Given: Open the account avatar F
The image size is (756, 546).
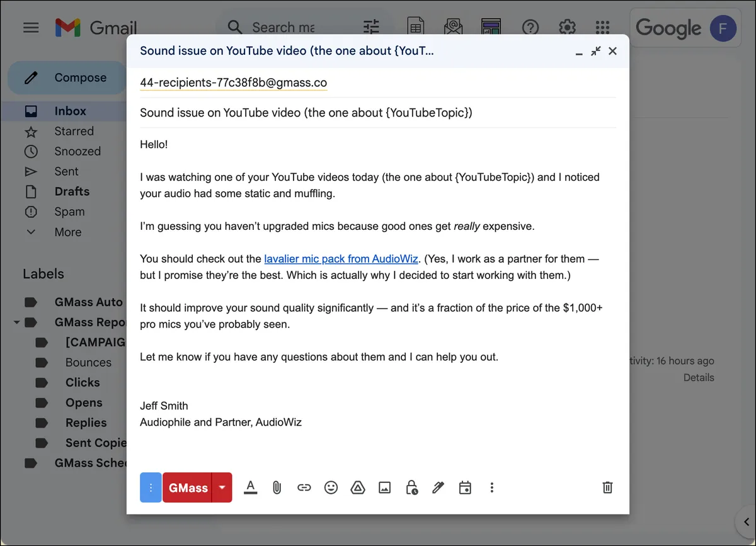Looking at the screenshot, I should [x=723, y=28].
